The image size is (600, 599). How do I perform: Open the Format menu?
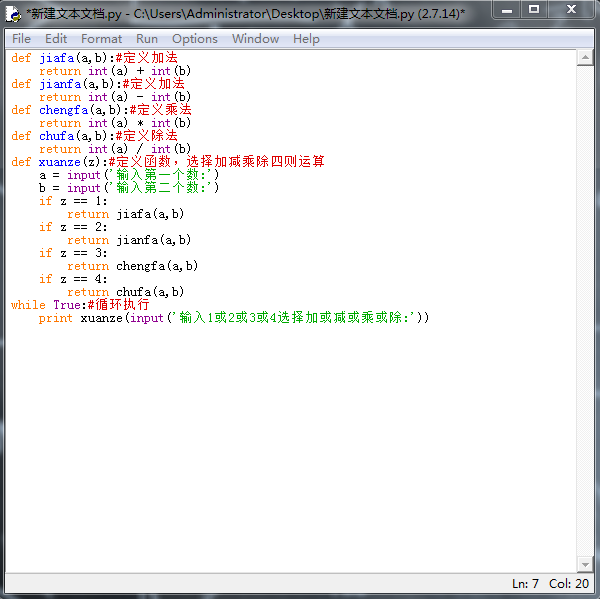click(x=101, y=39)
